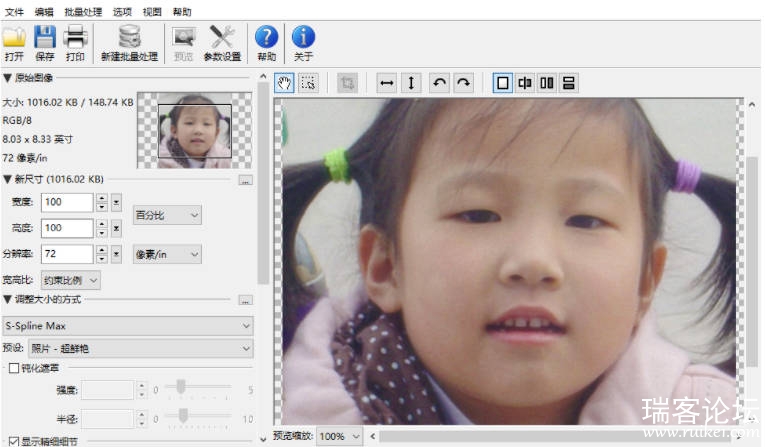Viewport: 765px width, 447px height.
Task: Click the 分辨率 spinner arrows
Action: pos(101,254)
